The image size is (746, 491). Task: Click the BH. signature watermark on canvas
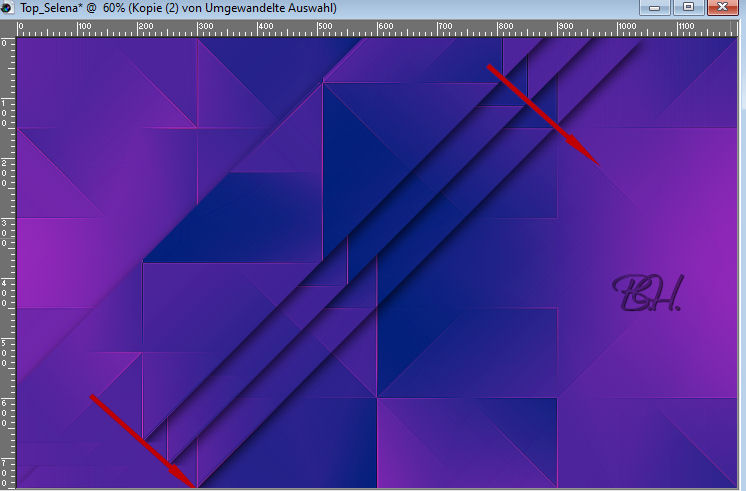[645, 292]
